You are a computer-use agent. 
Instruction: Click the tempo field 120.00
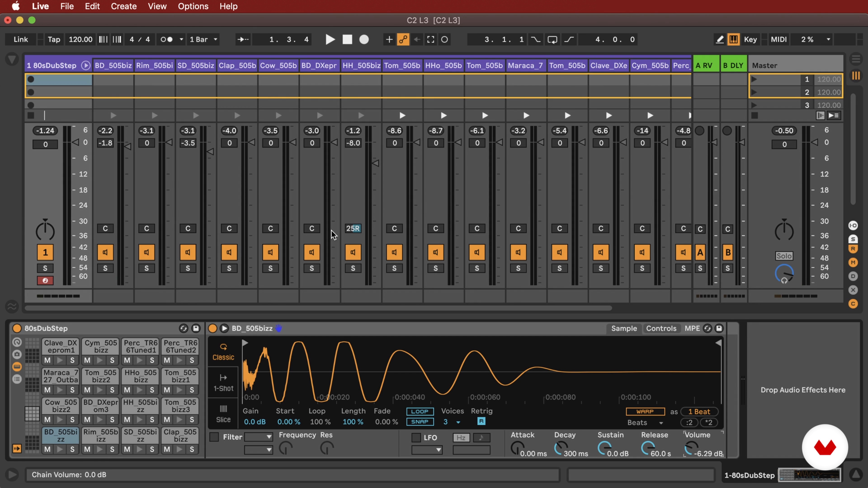click(80, 39)
